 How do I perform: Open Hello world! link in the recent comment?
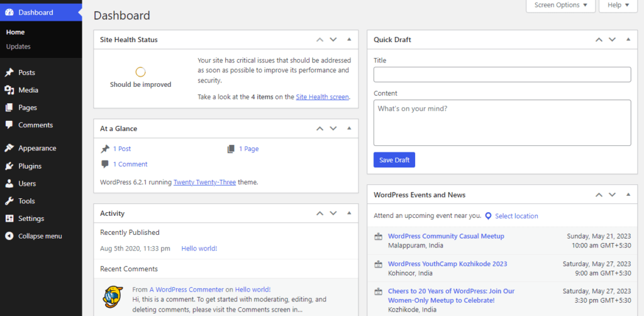click(253, 290)
